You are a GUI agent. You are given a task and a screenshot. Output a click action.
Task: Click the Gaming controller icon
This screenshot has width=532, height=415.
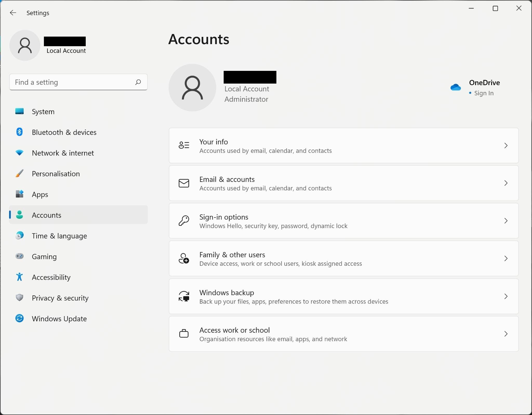19,256
